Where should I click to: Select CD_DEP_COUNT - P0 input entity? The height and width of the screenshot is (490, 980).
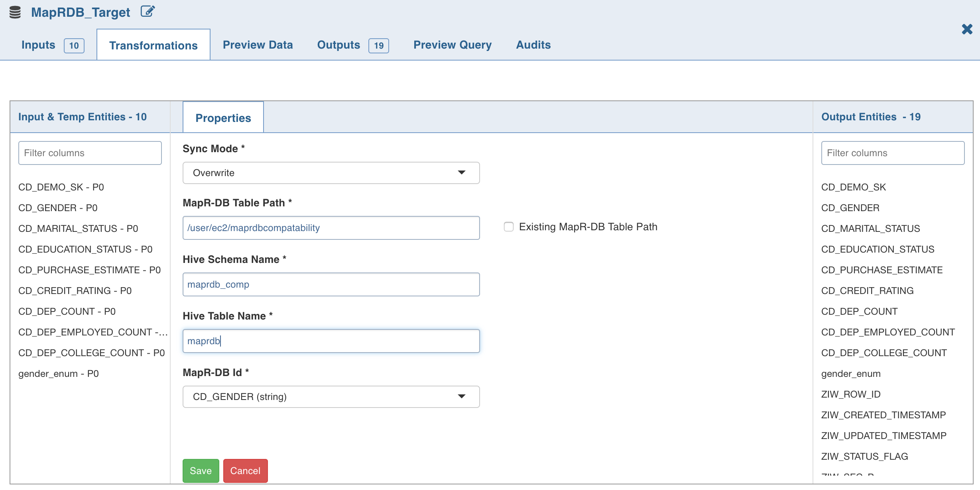point(67,312)
